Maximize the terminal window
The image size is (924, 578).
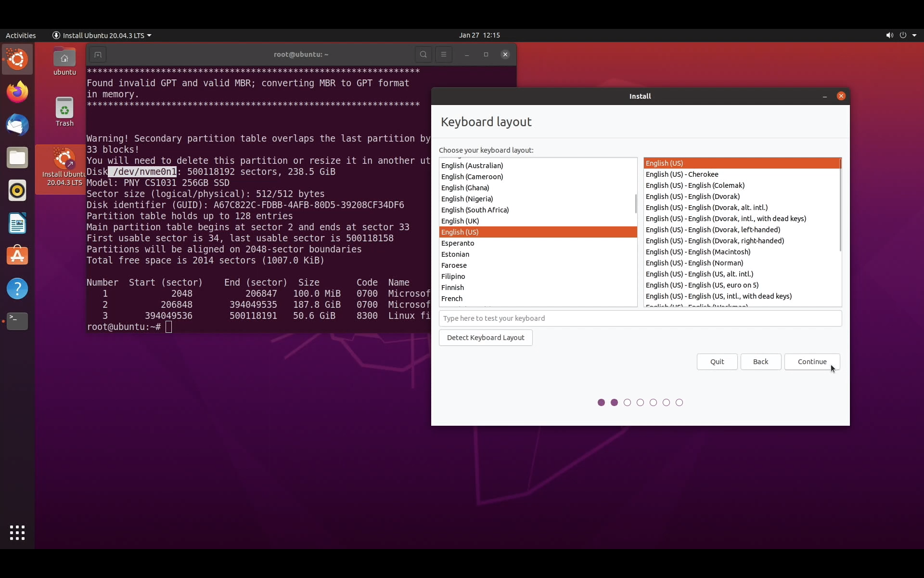point(486,54)
